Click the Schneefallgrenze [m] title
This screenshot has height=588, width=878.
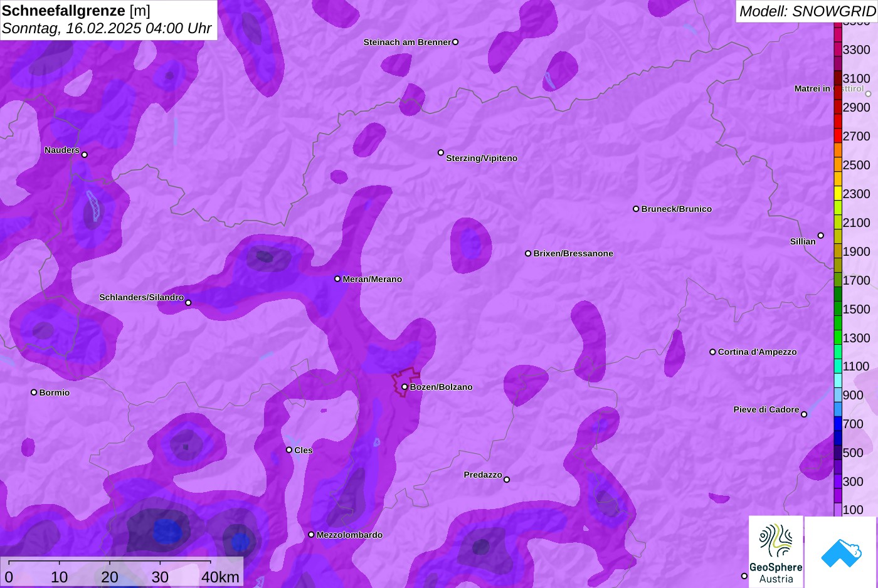click(x=77, y=11)
